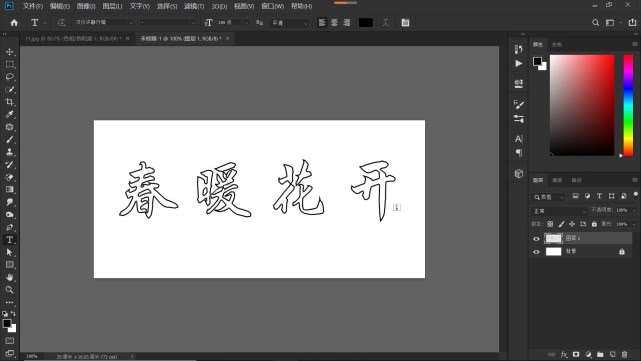Select the Path Selection tool
Image resolution: width=641 pixels, height=361 pixels.
tap(9, 252)
